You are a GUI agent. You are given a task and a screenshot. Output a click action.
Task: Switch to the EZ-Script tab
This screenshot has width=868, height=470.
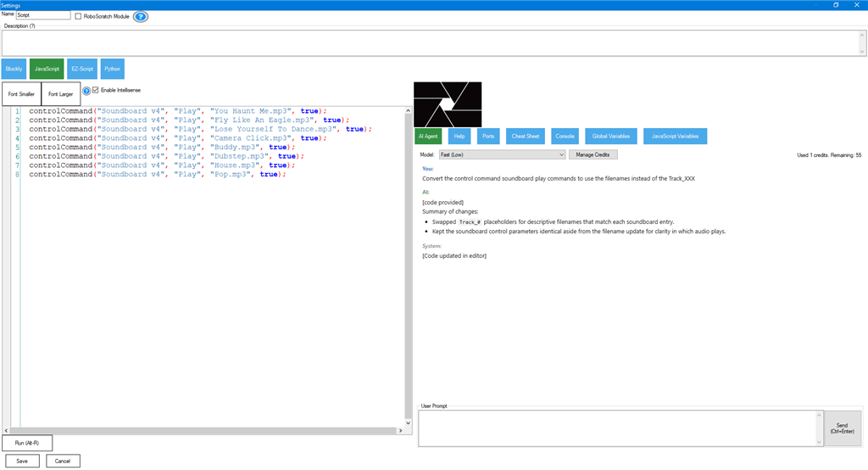(x=82, y=69)
